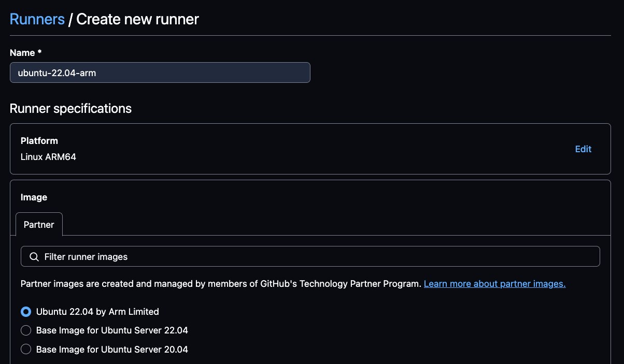Screen dimensions: 624x364
Task: Click the "Image" section heading
Action: 34,197
